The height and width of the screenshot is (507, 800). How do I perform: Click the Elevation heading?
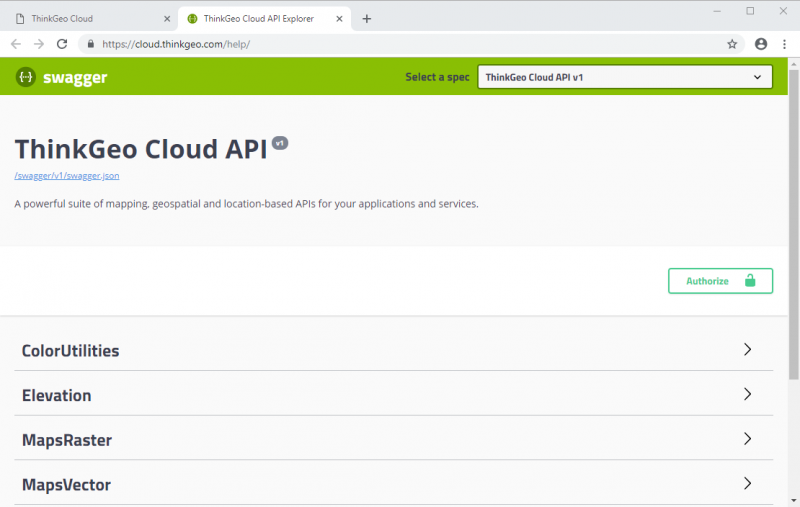tap(57, 395)
